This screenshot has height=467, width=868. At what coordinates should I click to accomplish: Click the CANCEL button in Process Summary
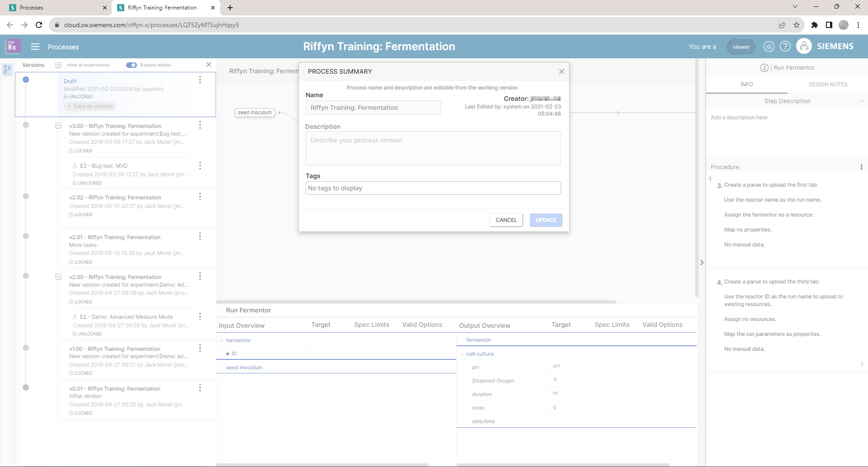pyautogui.click(x=506, y=220)
